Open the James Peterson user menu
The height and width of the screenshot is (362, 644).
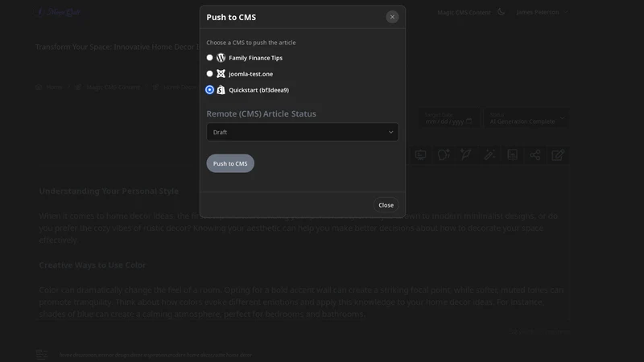541,12
